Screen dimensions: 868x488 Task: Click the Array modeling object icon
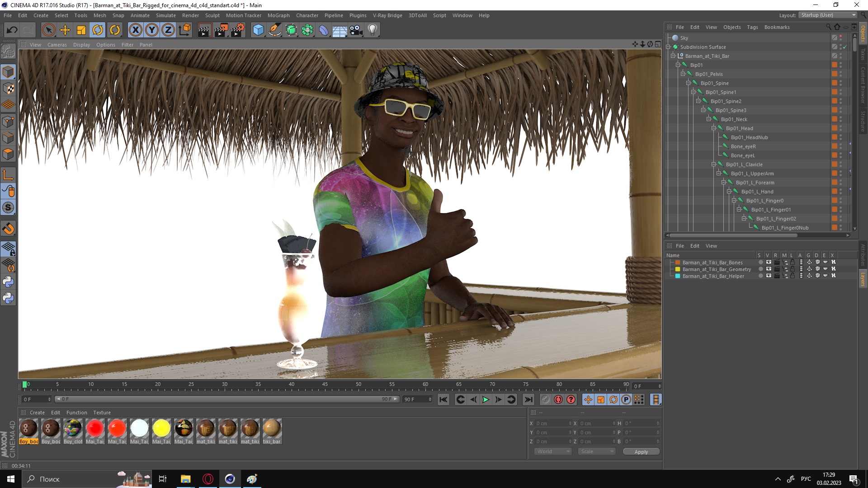(307, 30)
